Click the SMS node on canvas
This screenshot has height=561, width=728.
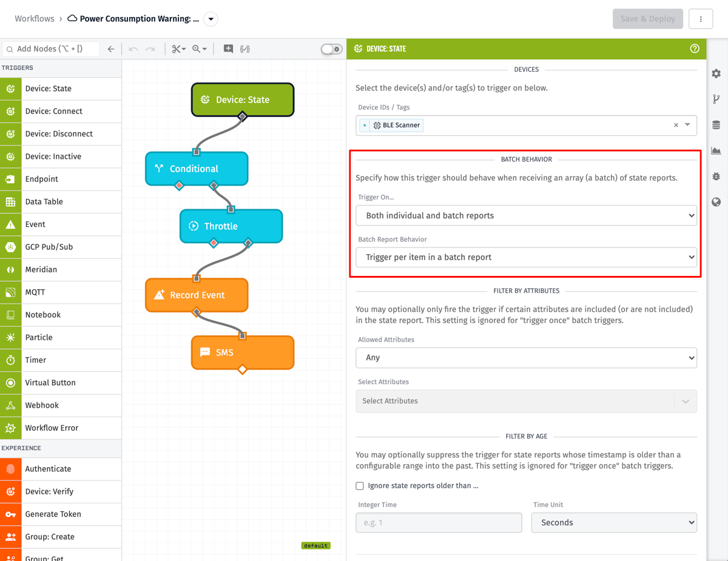243,352
